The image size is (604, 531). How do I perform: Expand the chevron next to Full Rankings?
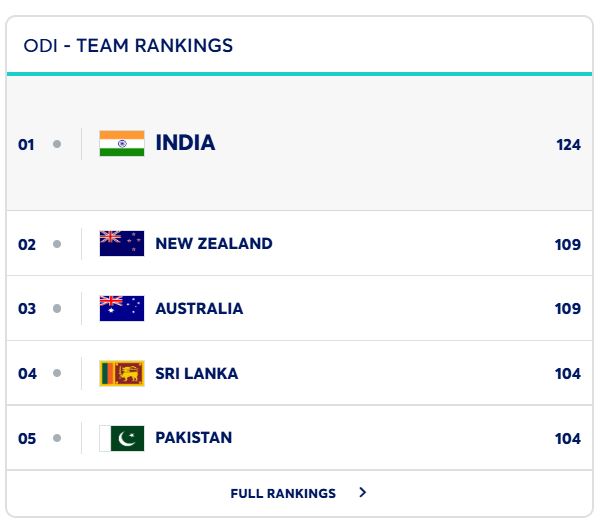click(x=362, y=493)
